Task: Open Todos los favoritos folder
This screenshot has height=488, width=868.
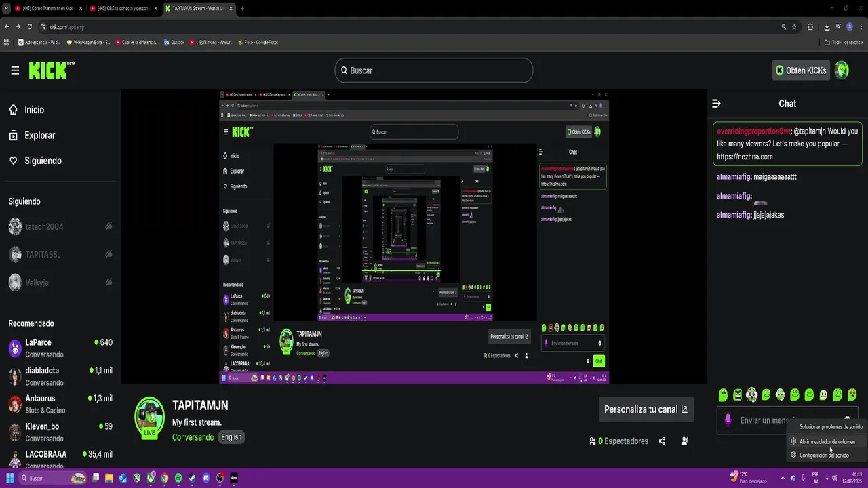Action: coord(844,42)
